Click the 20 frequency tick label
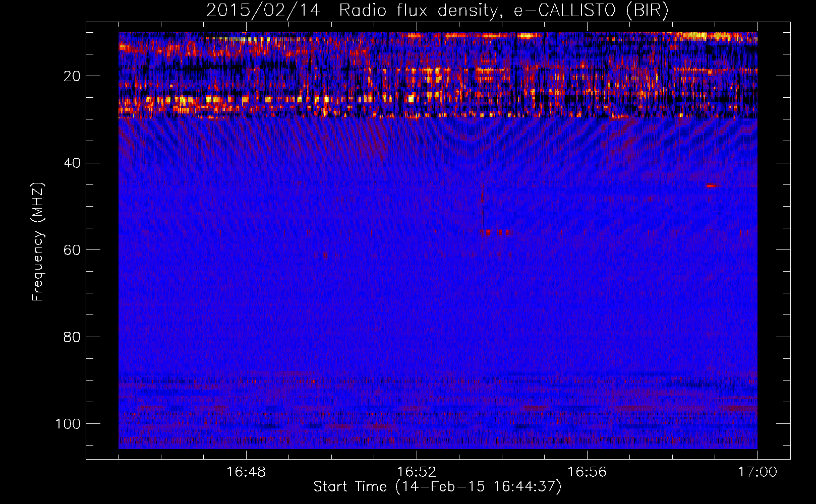This screenshot has height=504, width=816. [x=72, y=76]
